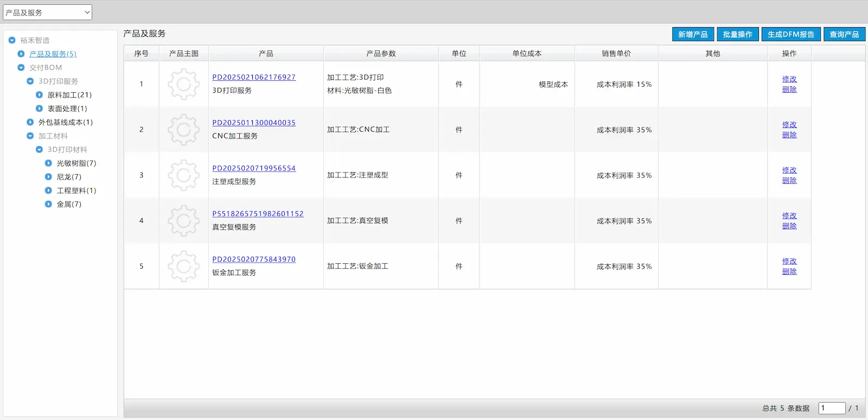868x420 pixels.
Task: Click the arrow icon beside 外包基线成本(1)
Action: point(30,122)
